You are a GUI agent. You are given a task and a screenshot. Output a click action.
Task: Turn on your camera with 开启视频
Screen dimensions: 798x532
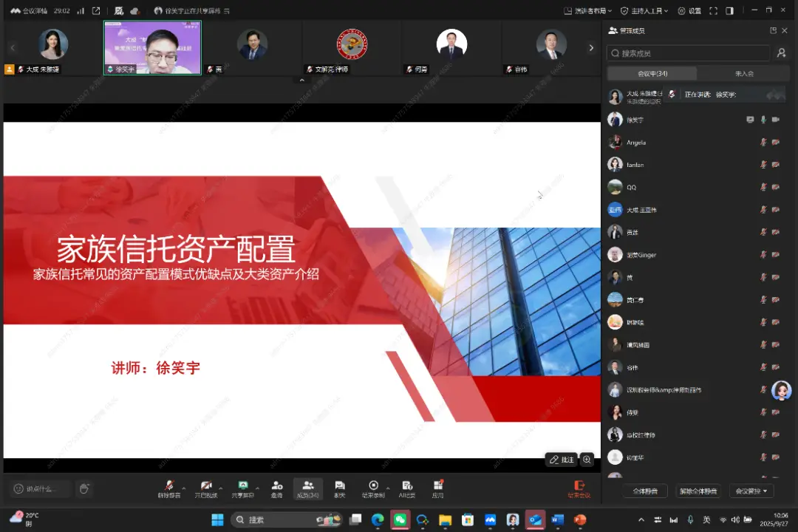point(207,488)
